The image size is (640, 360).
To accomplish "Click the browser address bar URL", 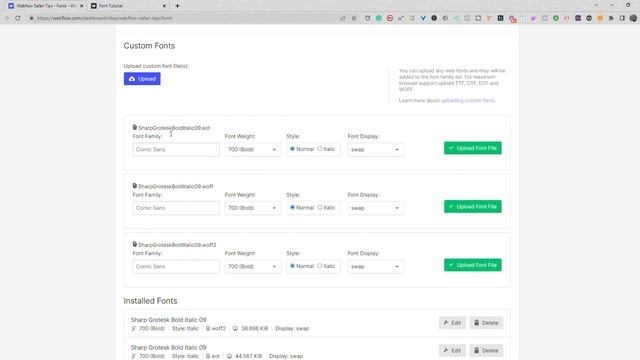I will point(104,18).
